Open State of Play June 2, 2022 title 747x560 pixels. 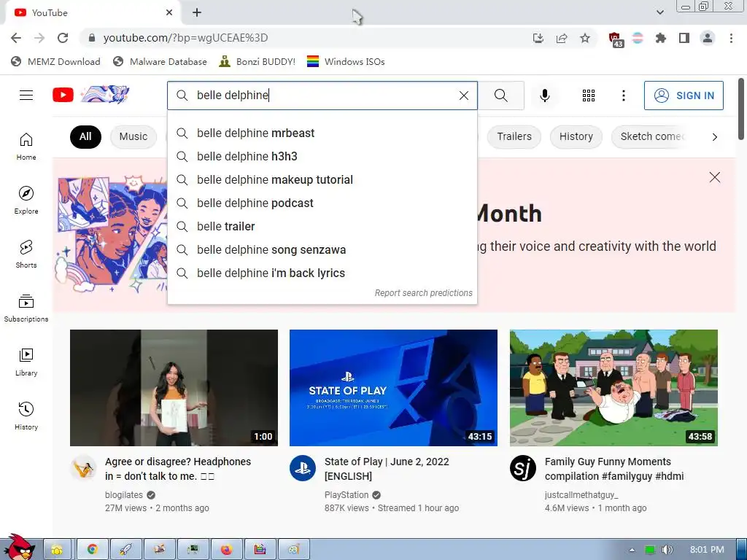[x=387, y=469]
